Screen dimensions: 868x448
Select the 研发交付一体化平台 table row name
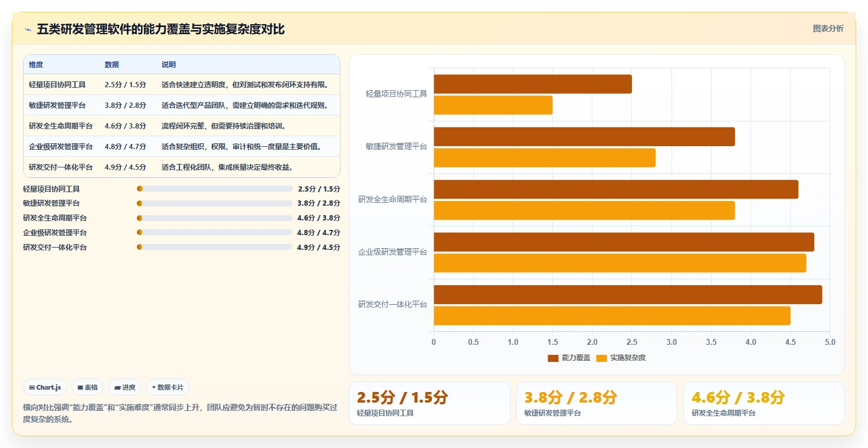click(x=61, y=167)
